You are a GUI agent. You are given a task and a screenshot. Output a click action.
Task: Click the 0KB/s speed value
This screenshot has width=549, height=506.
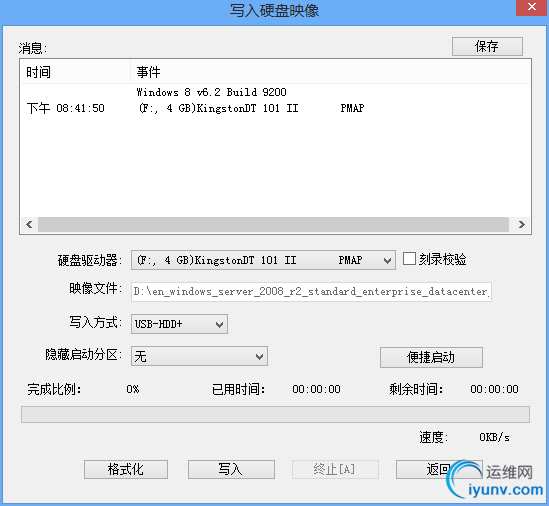click(494, 437)
